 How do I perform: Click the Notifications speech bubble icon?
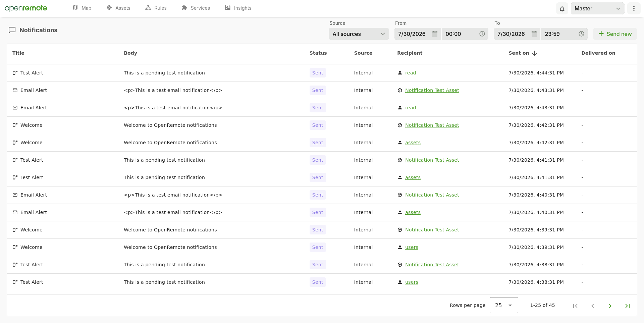pyautogui.click(x=12, y=30)
